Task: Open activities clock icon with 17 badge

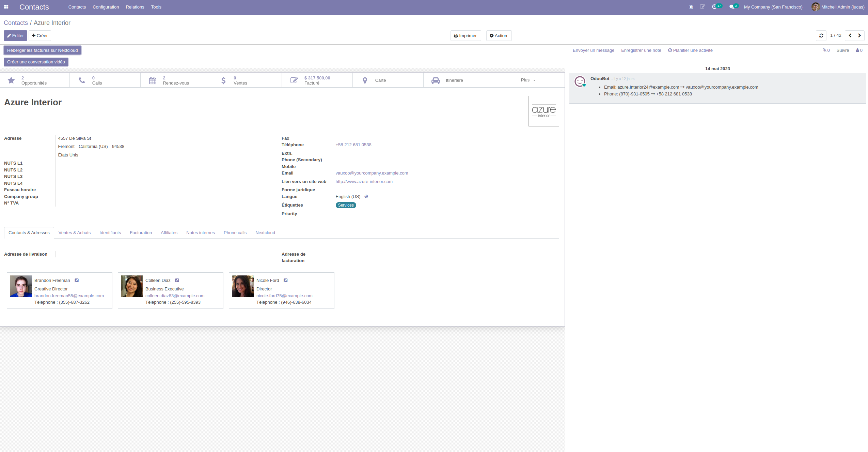Action: click(x=716, y=6)
